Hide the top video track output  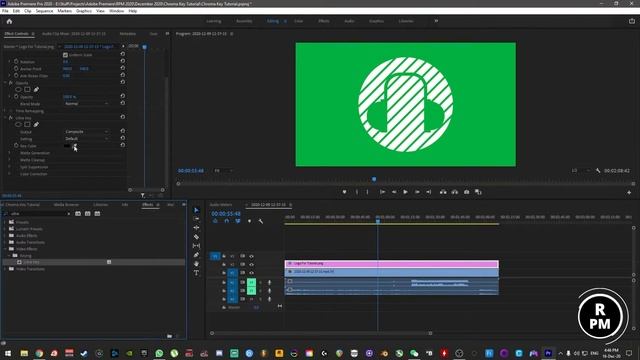click(x=251, y=256)
